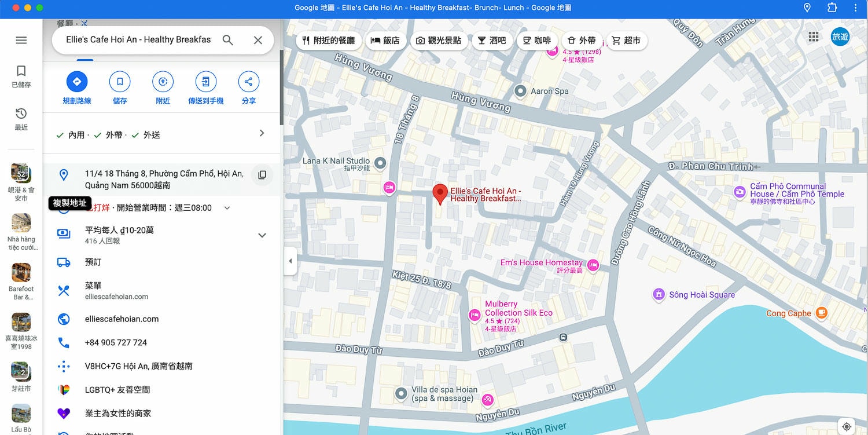
Task: Click the women-owned purple heart icon
Action: click(x=64, y=414)
